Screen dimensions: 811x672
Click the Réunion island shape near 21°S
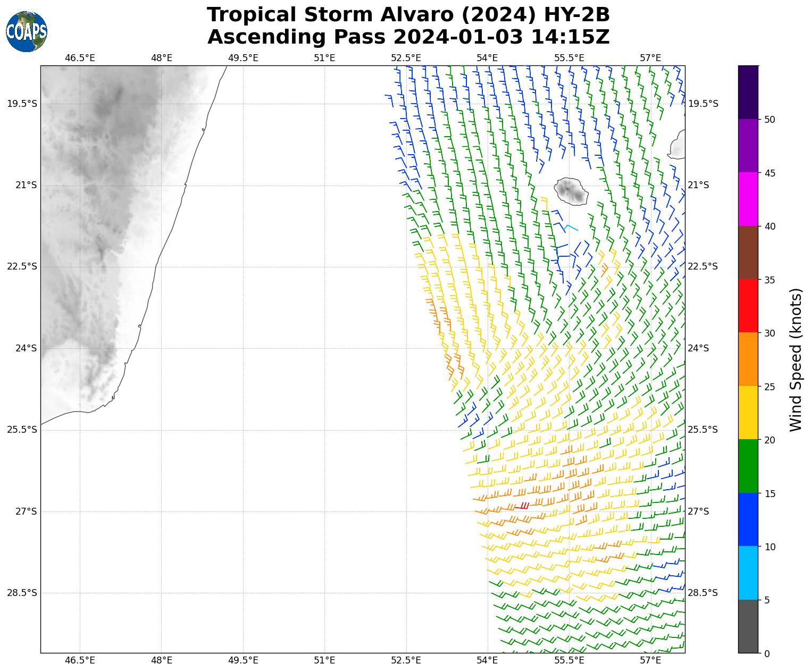pos(571,191)
